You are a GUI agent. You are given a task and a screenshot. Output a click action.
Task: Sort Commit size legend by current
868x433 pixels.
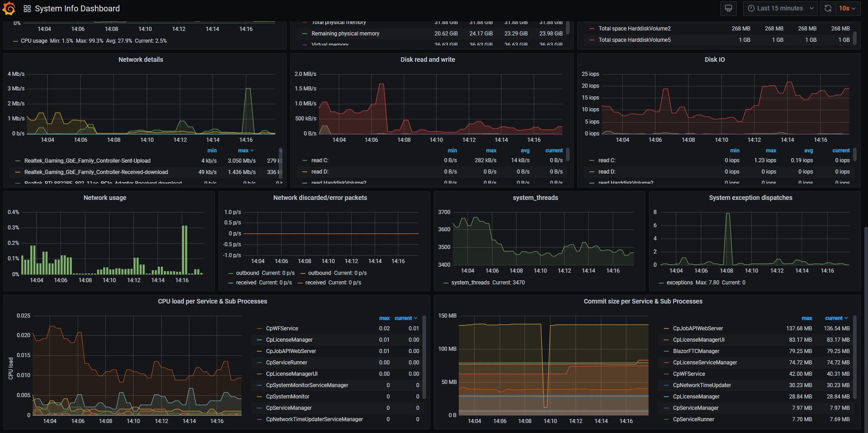836,318
